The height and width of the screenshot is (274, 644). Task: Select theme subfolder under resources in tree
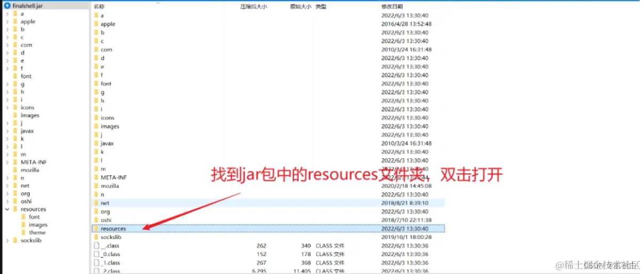click(x=37, y=233)
